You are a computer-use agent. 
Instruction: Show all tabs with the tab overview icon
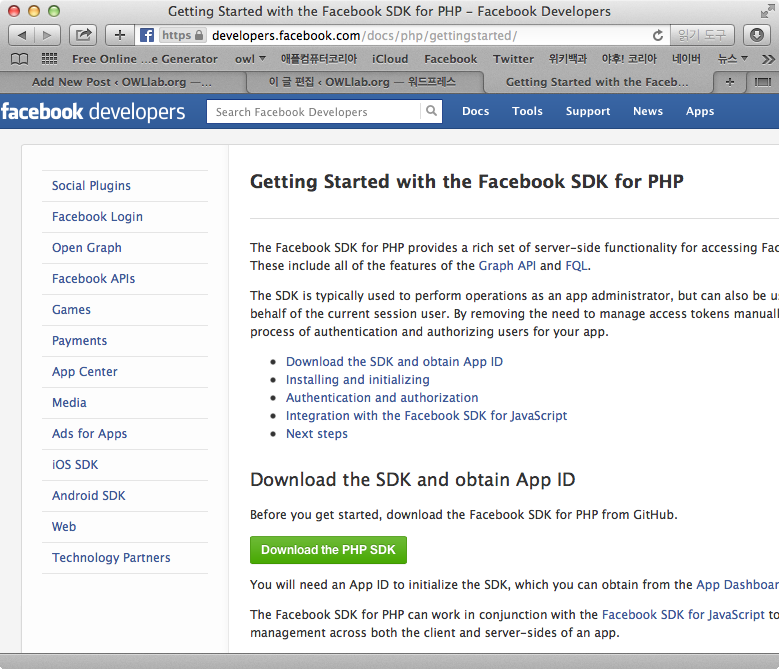(x=763, y=82)
